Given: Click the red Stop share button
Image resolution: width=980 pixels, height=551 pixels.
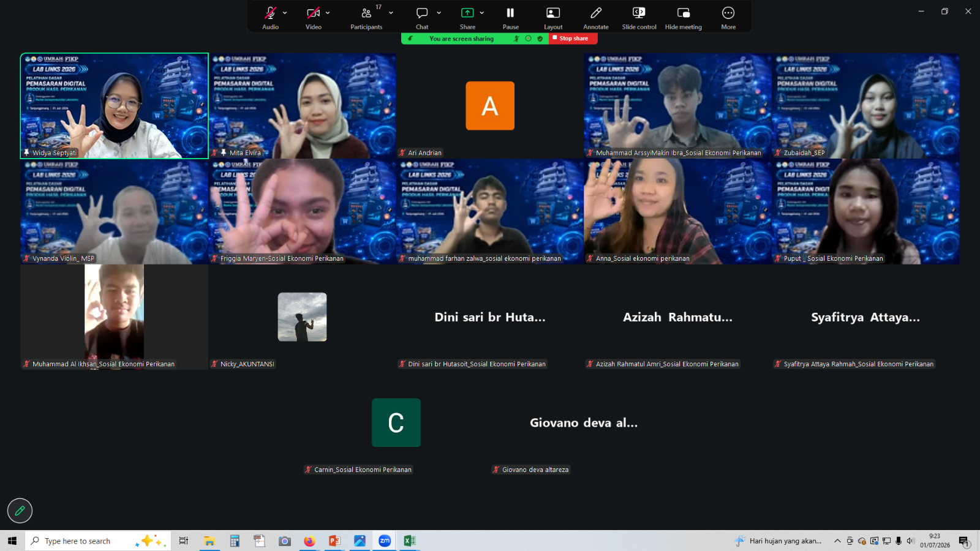Looking at the screenshot, I should click(573, 39).
